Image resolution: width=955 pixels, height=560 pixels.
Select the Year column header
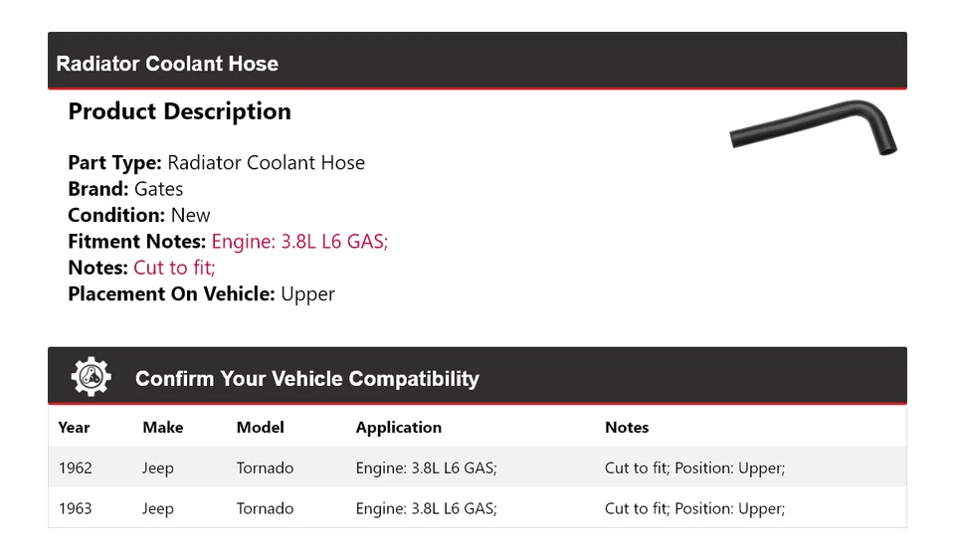74,428
